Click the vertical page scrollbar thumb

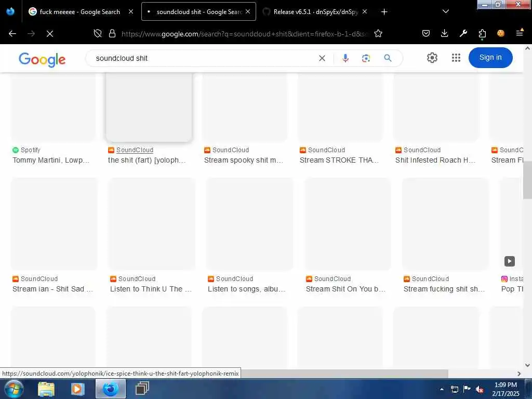tap(527, 180)
